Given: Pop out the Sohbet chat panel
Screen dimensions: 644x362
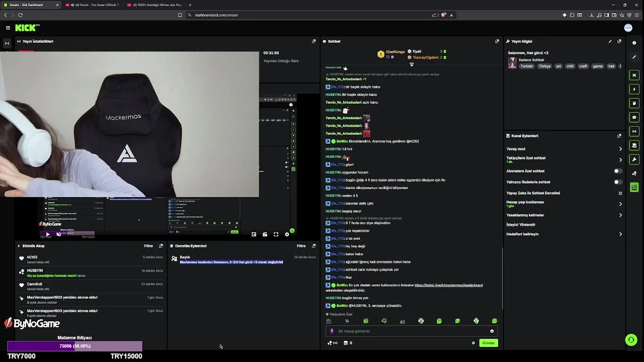Looking at the screenshot, I should point(497,41).
